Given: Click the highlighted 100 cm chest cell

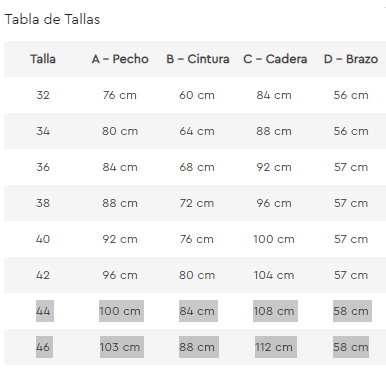Looking at the screenshot, I should coord(121,311).
